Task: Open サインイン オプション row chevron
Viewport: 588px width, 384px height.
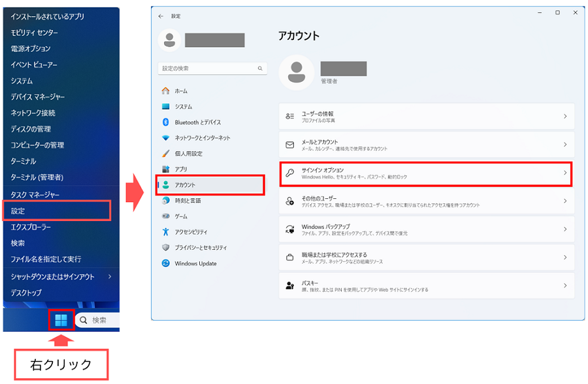Action: pos(565,173)
